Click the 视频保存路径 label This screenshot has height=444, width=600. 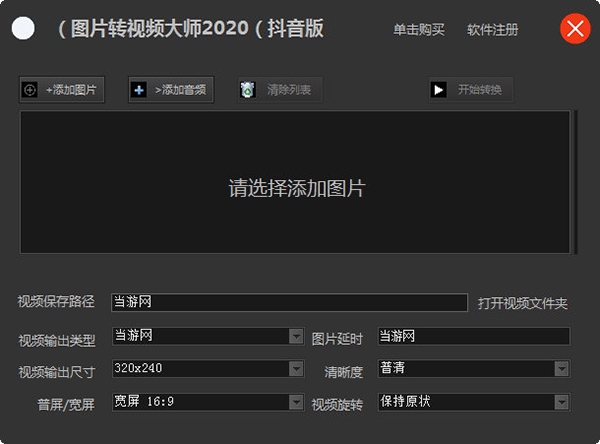pos(56,302)
